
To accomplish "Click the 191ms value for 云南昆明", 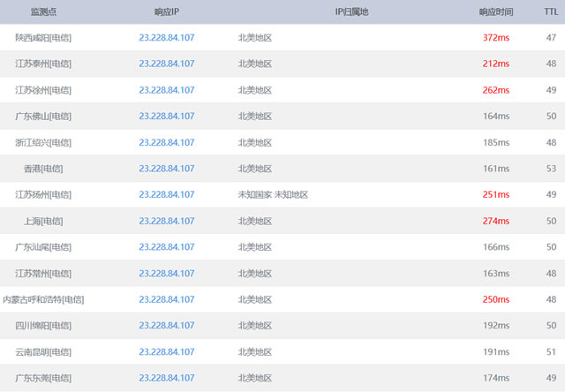I will coord(495,351).
